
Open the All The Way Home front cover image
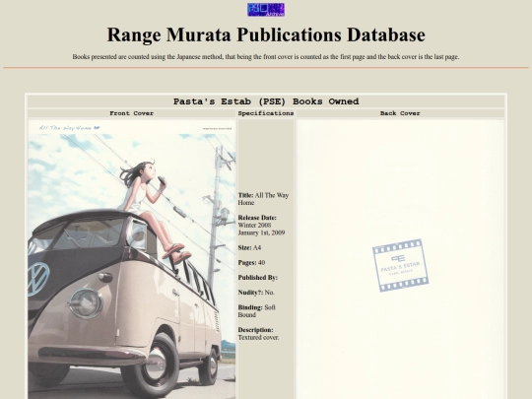pyautogui.click(x=132, y=259)
